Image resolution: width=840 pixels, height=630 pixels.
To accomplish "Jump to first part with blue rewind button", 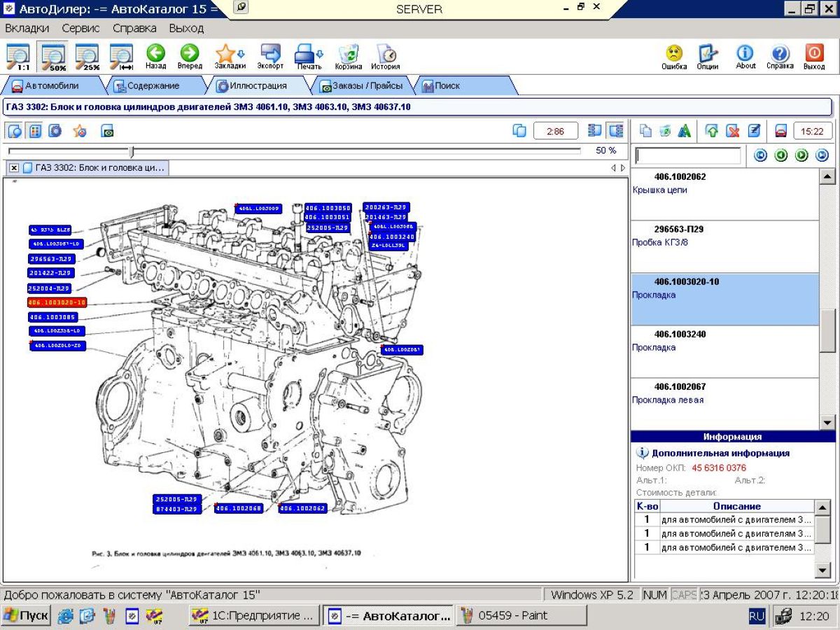I will pyautogui.click(x=760, y=155).
